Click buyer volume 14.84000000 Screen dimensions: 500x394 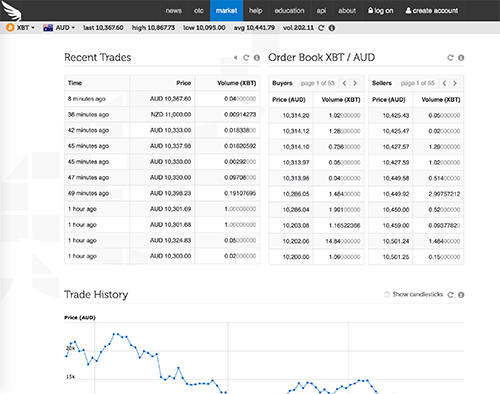pyautogui.click(x=343, y=241)
